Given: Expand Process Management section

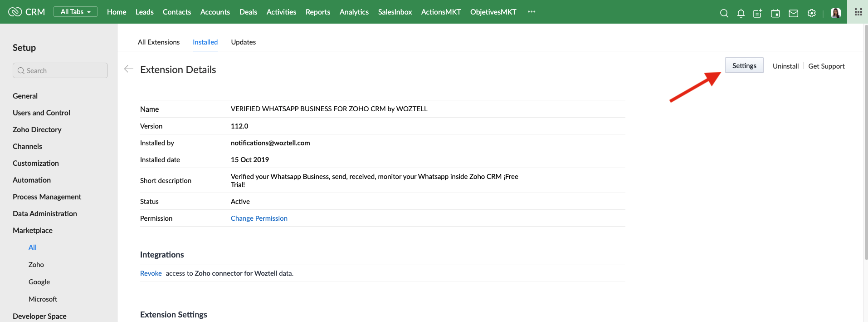Looking at the screenshot, I should 47,197.
